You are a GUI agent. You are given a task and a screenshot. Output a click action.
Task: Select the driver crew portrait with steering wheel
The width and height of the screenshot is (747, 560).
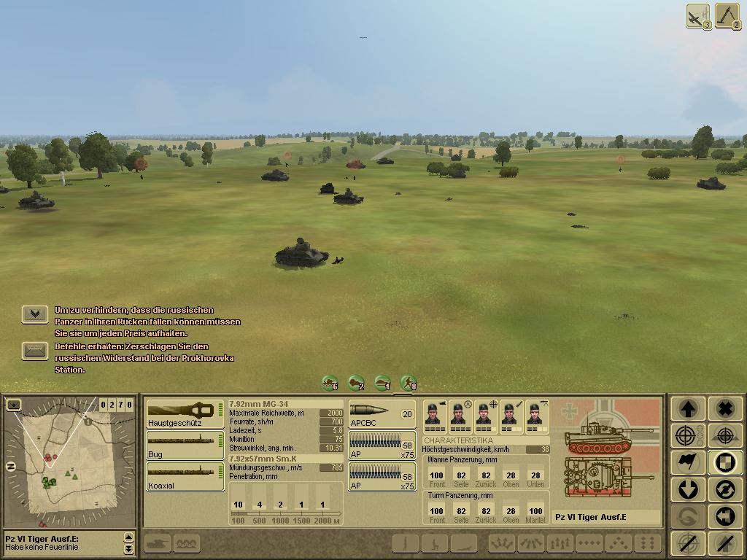(460, 416)
